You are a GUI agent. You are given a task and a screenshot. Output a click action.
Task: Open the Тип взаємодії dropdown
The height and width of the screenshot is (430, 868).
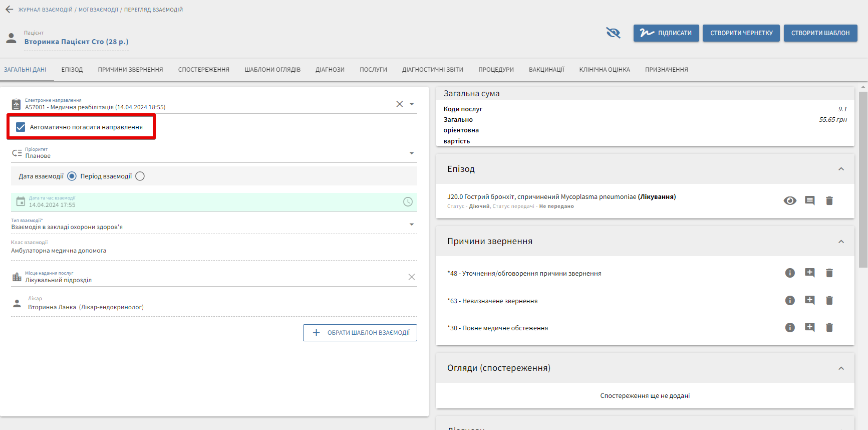(411, 225)
